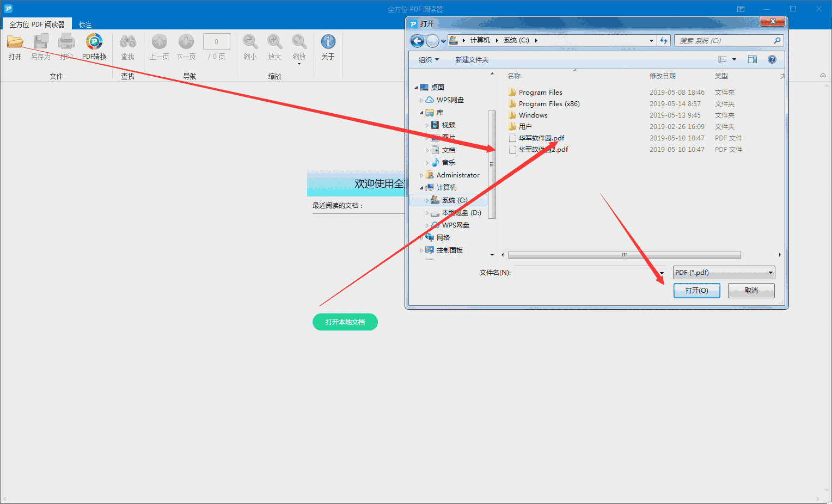Expand the address bar history dropdown
This screenshot has width=832, height=504.
click(651, 40)
